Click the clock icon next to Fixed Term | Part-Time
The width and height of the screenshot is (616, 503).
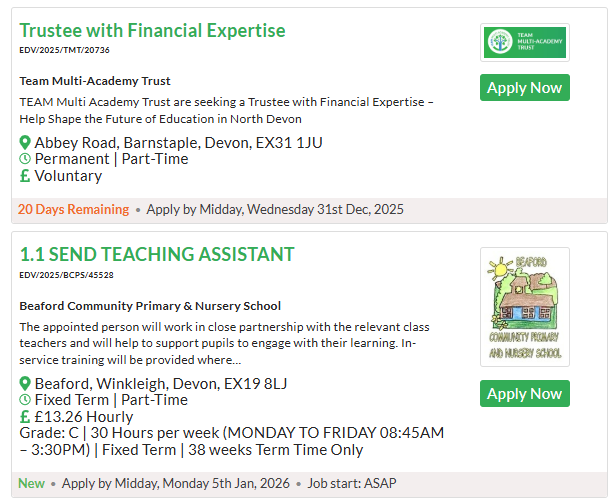tap(25, 400)
